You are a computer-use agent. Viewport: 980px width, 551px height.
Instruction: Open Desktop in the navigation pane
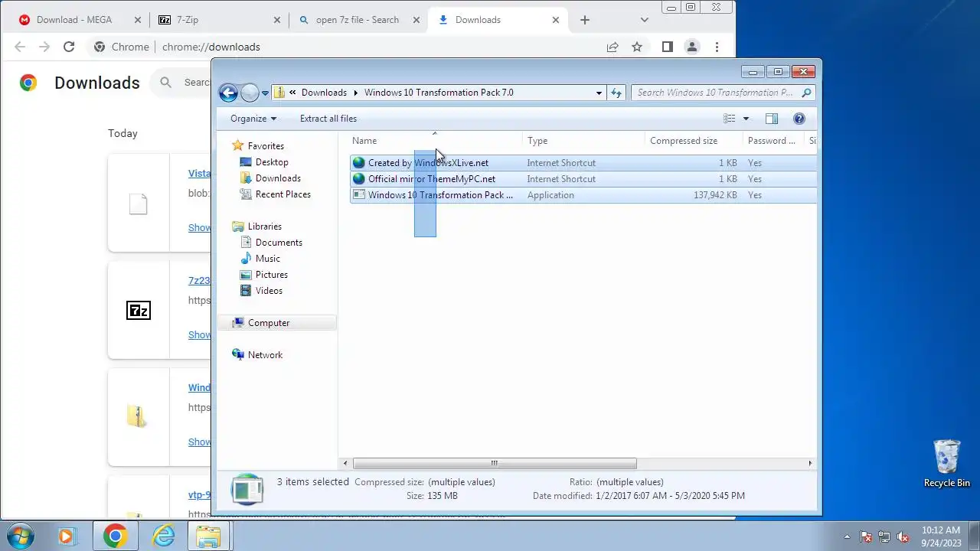[x=272, y=162]
